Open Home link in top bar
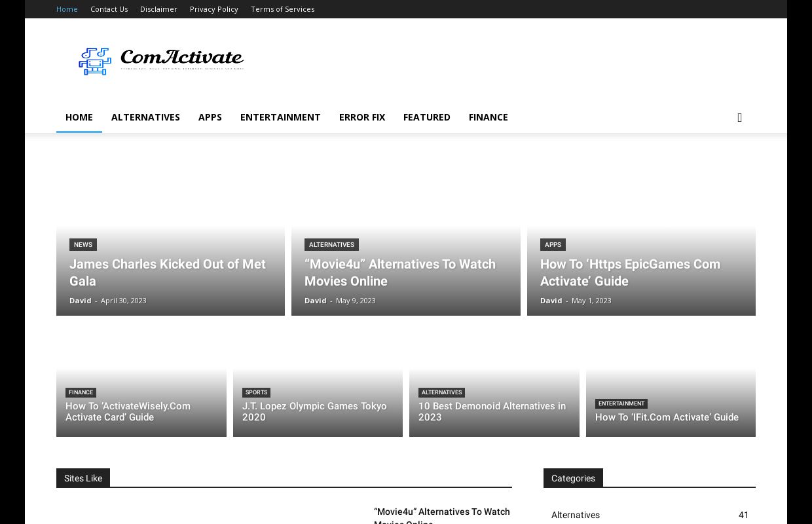812x524 pixels. (67, 9)
